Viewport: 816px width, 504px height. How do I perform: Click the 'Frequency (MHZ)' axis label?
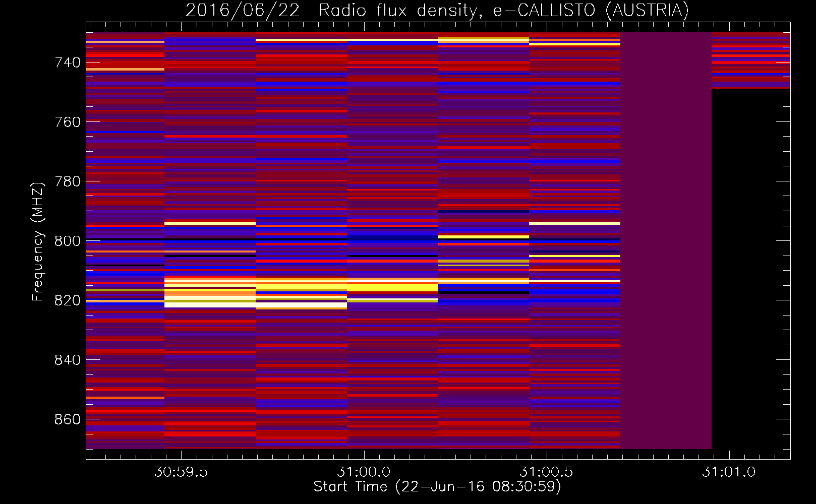click(37, 241)
